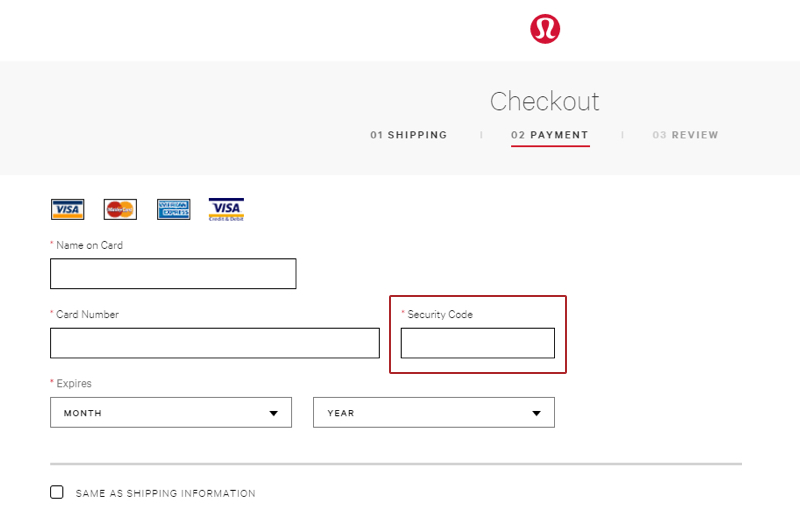Screen dimensions: 801x525
Task: Focus the Security Code field
Action: coord(478,343)
